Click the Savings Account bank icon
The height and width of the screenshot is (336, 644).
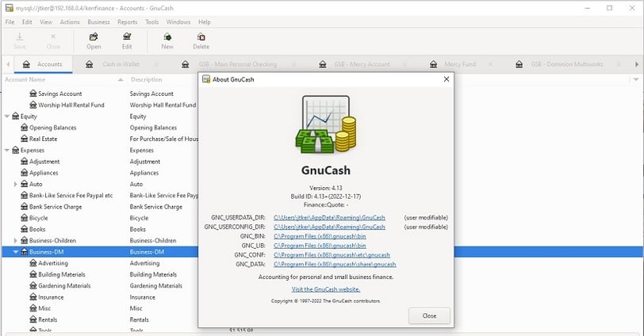coord(33,94)
